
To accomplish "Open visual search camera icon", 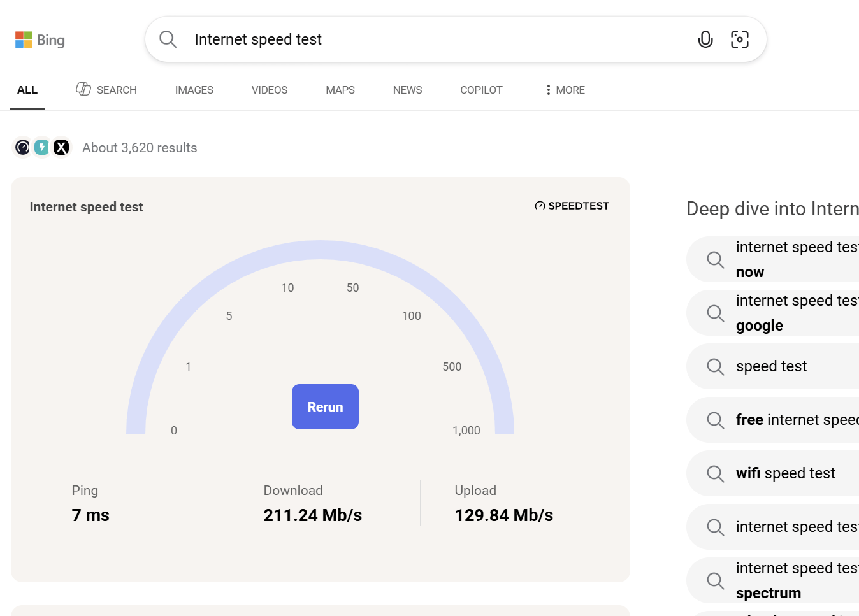I will click(739, 39).
